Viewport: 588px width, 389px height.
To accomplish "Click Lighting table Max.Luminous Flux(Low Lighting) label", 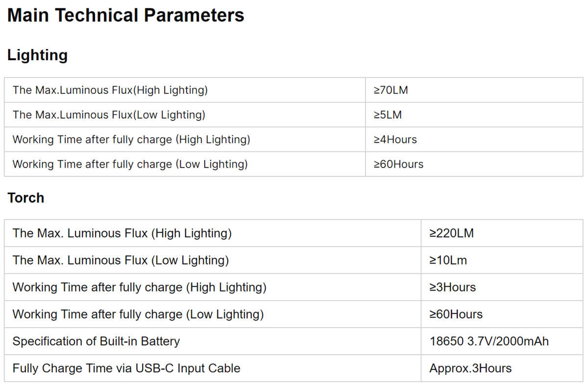I will pyautogui.click(x=109, y=115).
